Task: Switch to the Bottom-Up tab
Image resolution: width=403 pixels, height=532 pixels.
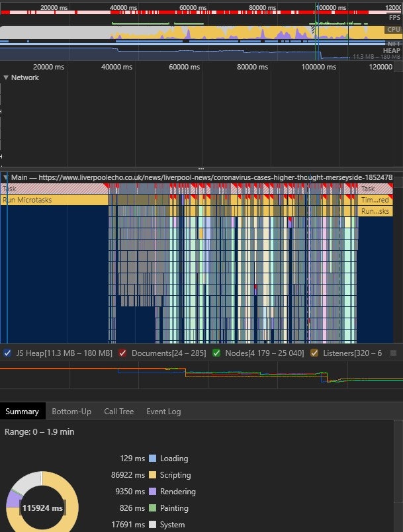Action: coord(71,412)
